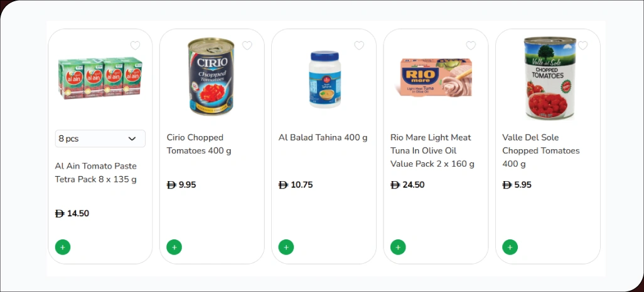Open Al Balad Tahina 400 g title
The width and height of the screenshot is (644, 292).
tap(323, 138)
